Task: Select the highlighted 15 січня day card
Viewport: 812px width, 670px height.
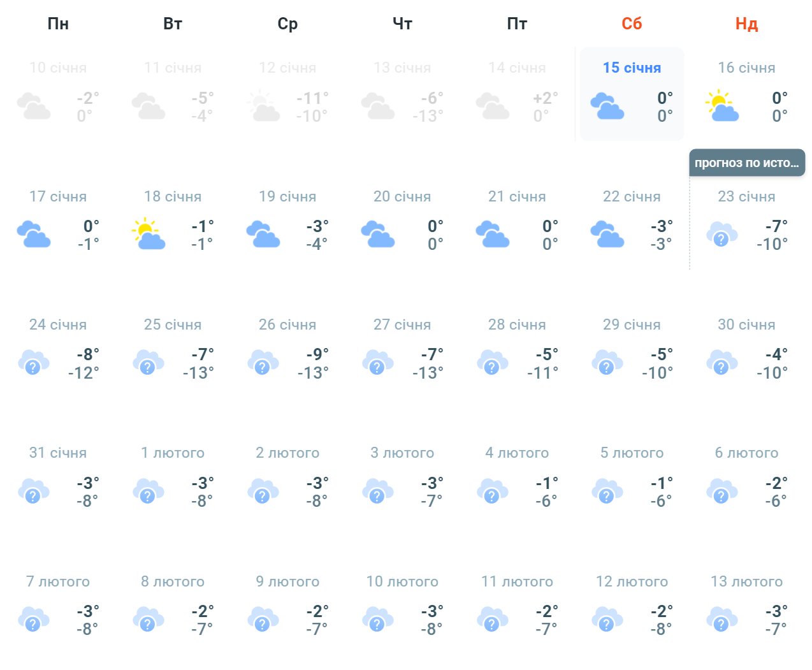Action: pos(632,94)
